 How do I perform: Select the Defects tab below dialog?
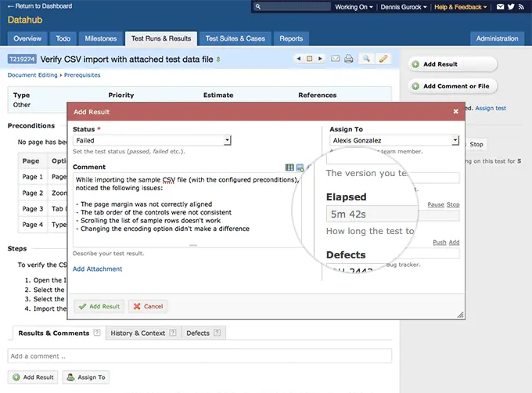[x=198, y=333]
